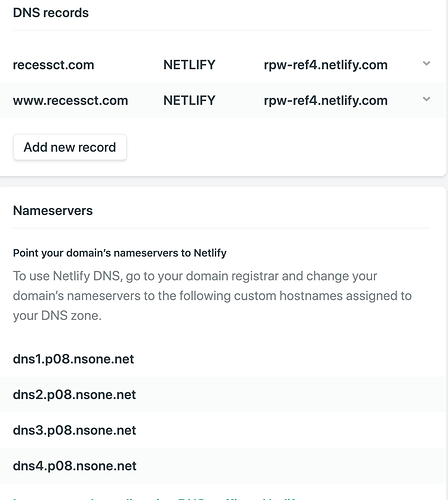Click rpw-ref4.netlify.com value in recessct.com row
Screen dimensions: 448x500
click(326, 65)
